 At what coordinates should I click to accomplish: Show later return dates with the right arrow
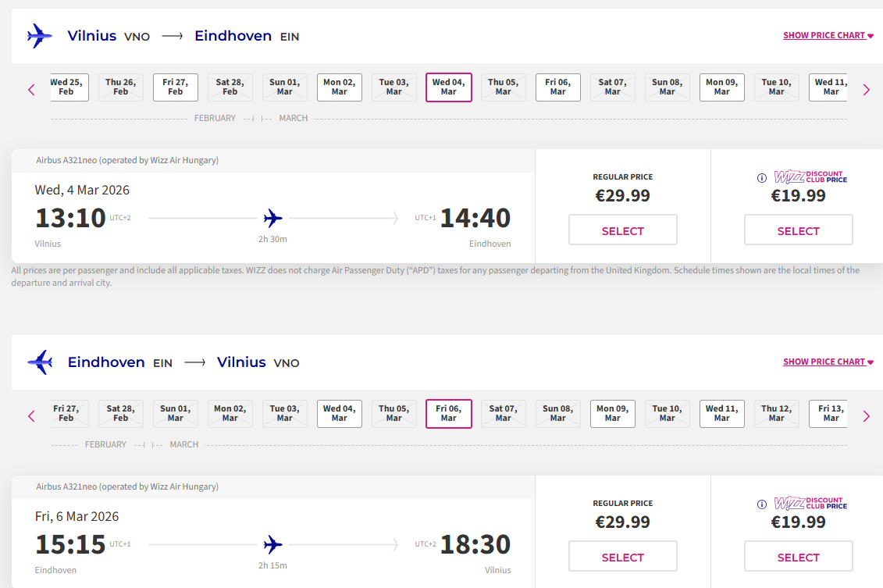[866, 416]
